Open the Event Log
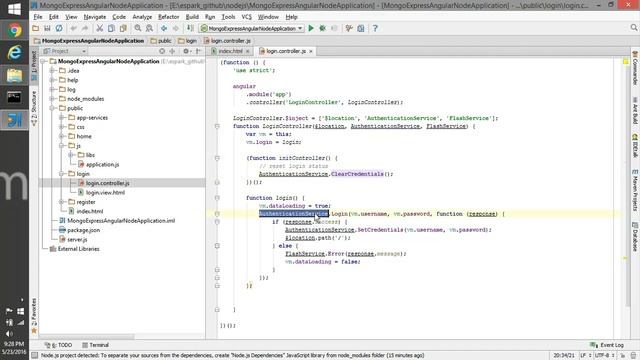Image resolution: width=640 pixels, height=360 pixels. 607,345
